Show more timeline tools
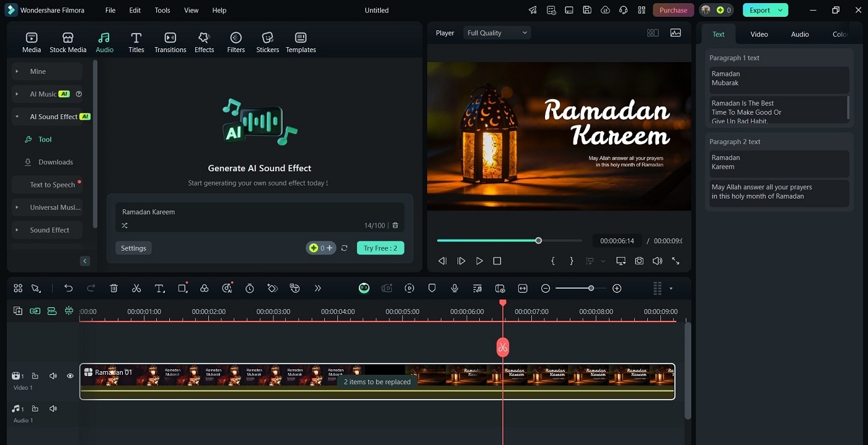Image resolution: width=868 pixels, height=445 pixels. (317, 289)
